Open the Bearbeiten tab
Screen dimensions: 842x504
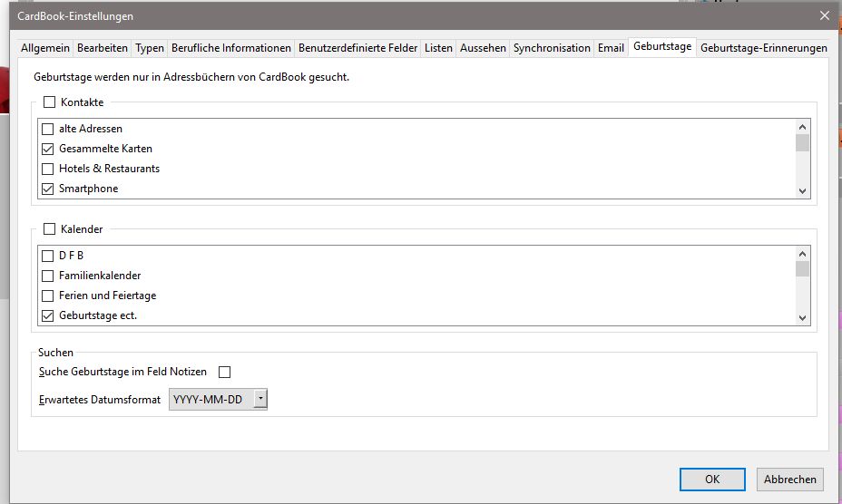coord(102,48)
